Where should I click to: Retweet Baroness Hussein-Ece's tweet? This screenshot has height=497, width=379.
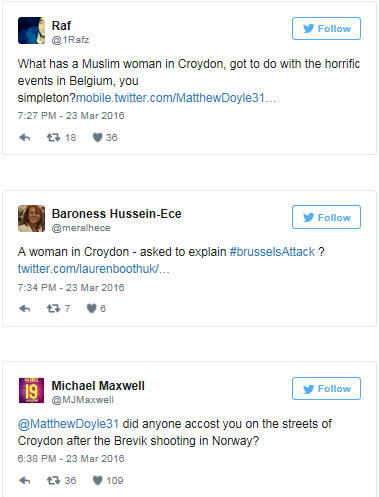53,308
